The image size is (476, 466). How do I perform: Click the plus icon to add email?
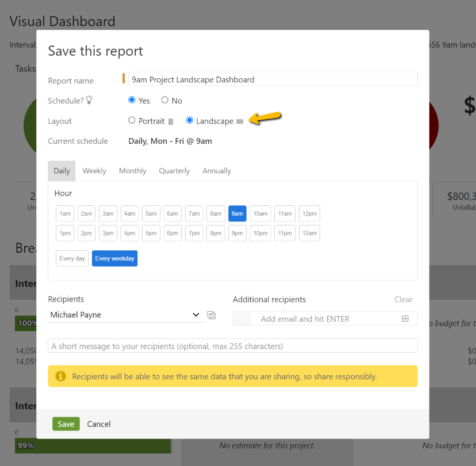pyautogui.click(x=405, y=319)
